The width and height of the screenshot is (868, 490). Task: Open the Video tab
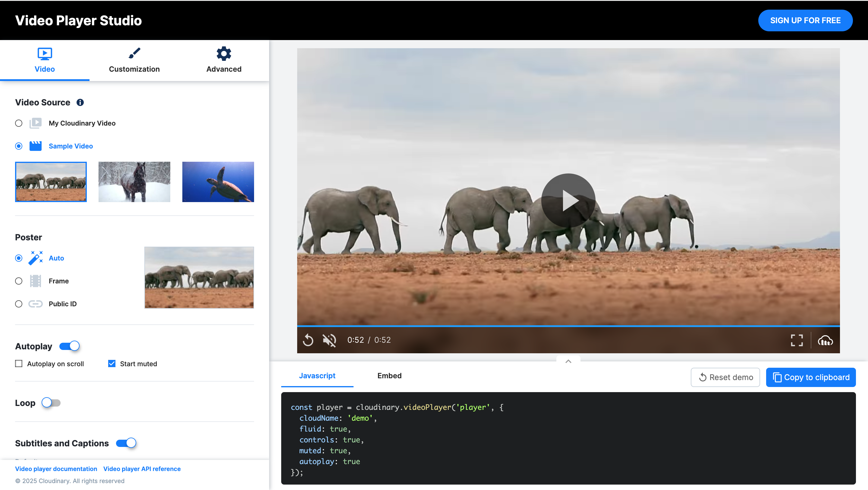pyautogui.click(x=45, y=60)
